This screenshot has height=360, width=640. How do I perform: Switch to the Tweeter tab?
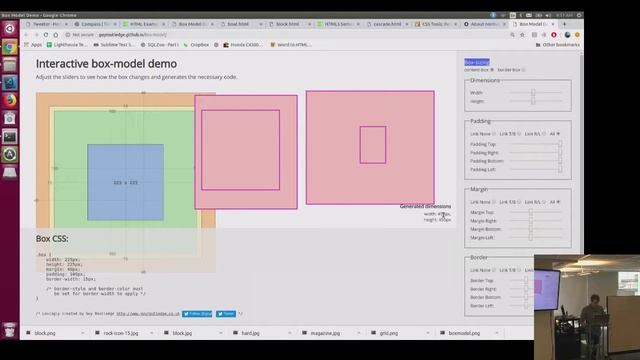tap(46, 24)
